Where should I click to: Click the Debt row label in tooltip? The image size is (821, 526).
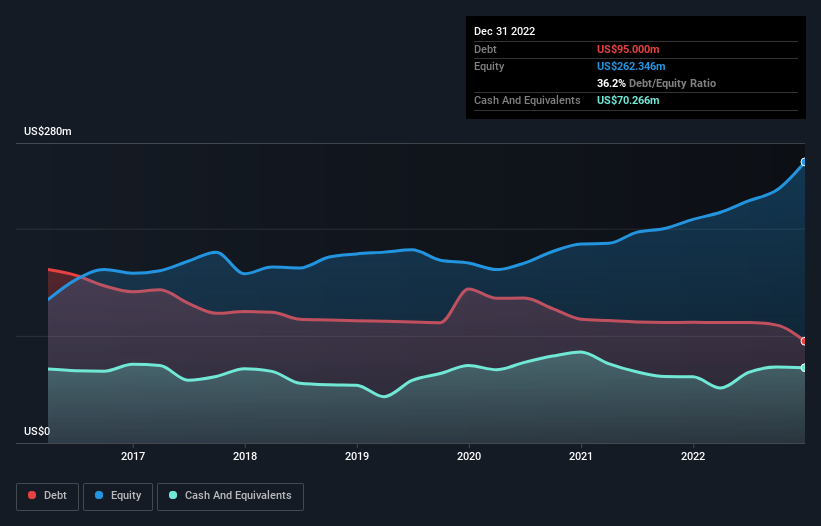point(485,49)
